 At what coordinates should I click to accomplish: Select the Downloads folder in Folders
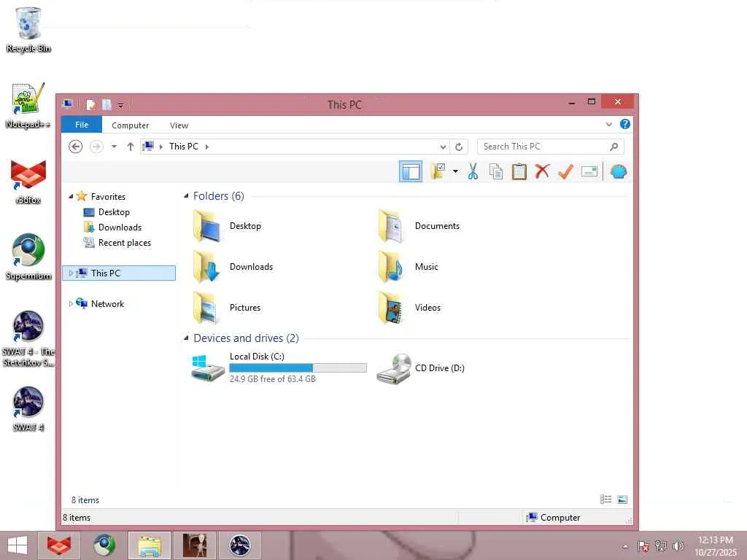[x=233, y=267]
